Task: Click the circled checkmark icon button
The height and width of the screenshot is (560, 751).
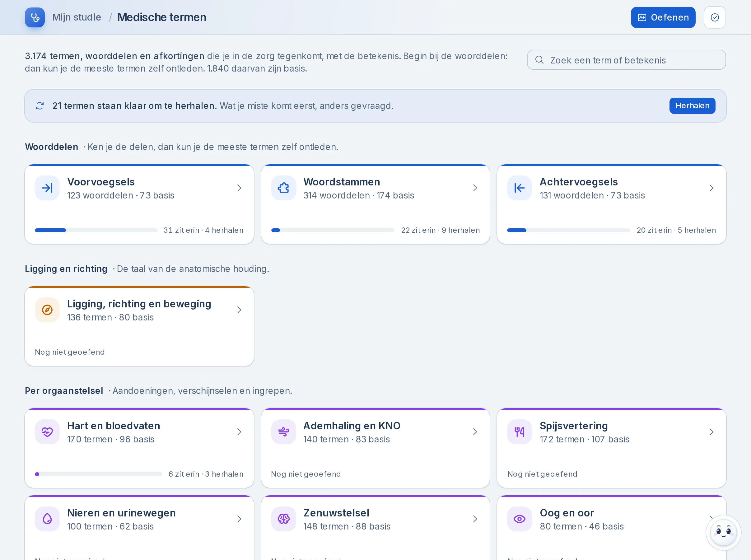Action: coord(714,17)
